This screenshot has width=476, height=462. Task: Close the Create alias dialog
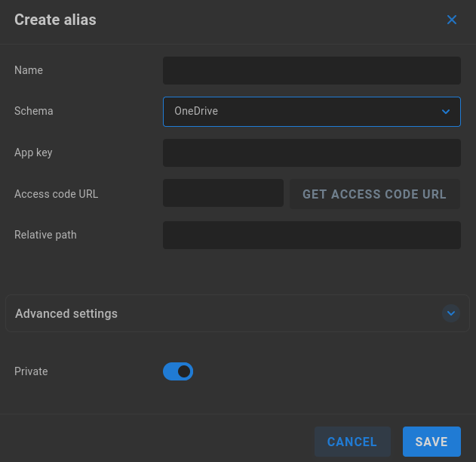(x=452, y=20)
